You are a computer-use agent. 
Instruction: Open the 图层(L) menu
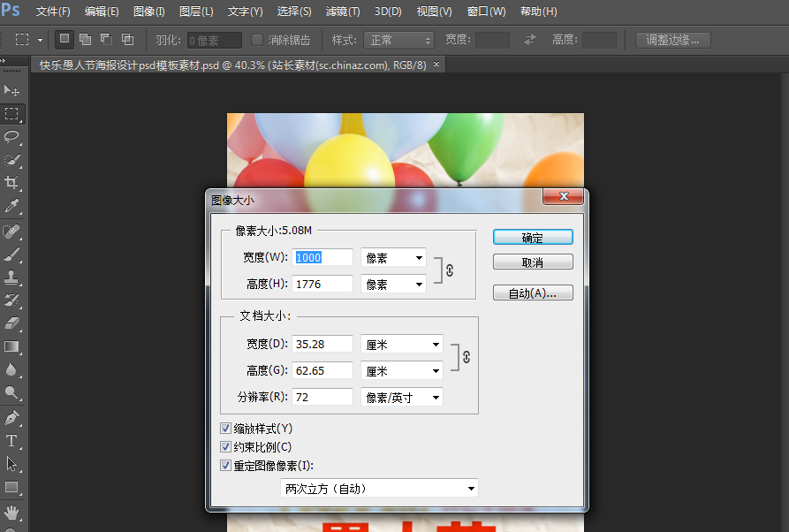click(x=196, y=11)
